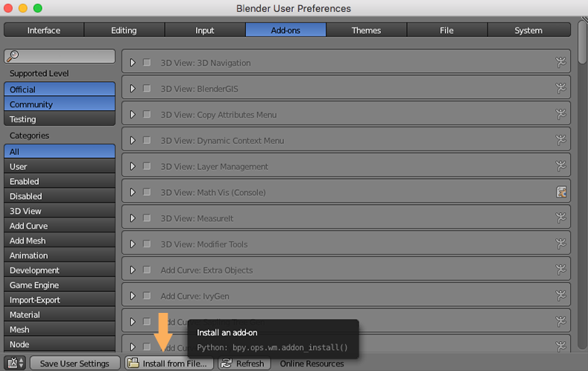Expand the Modifier Tools add-on details

(x=133, y=244)
